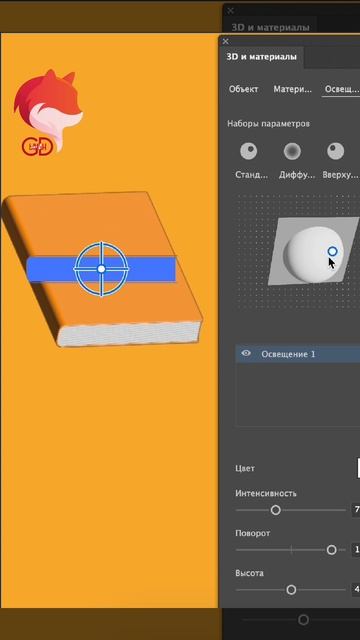Click the Поворот label

pos(253,533)
